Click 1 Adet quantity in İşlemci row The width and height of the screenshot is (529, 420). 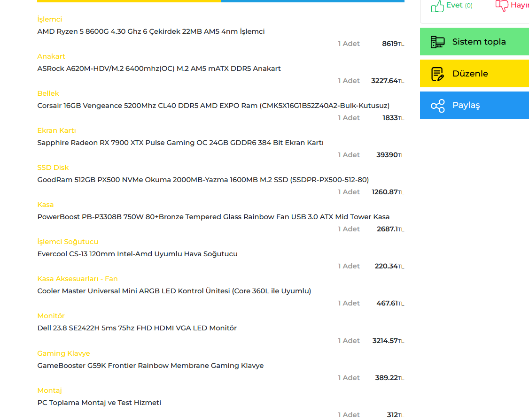pyautogui.click(x=349, y=44)
